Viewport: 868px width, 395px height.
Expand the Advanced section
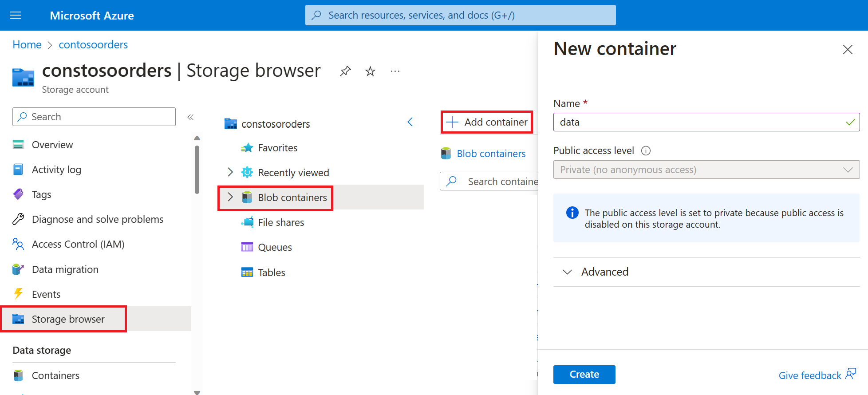point(567,272)
